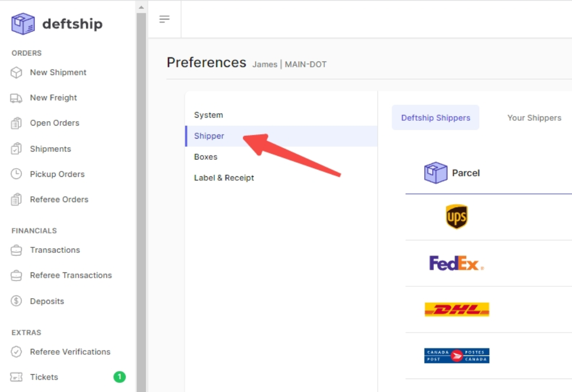The width and height of the screenshot is (572, 392).
Task: Click the deftship logo icon
Action: point(23,24)
